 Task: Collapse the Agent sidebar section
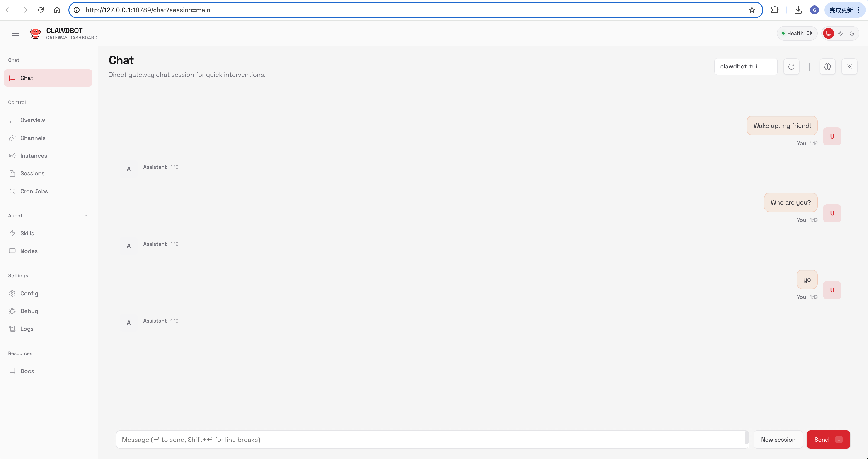tap(87, 215)
